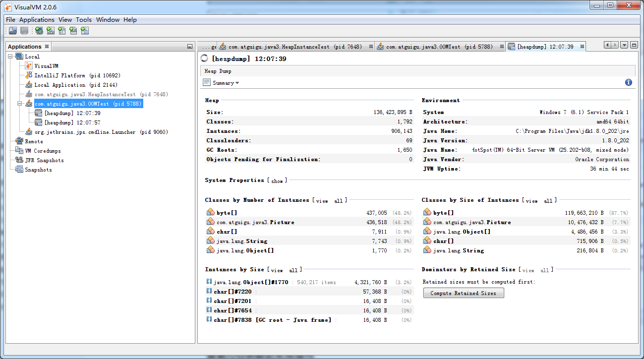Click Compute Retained Sizes button

464,293
